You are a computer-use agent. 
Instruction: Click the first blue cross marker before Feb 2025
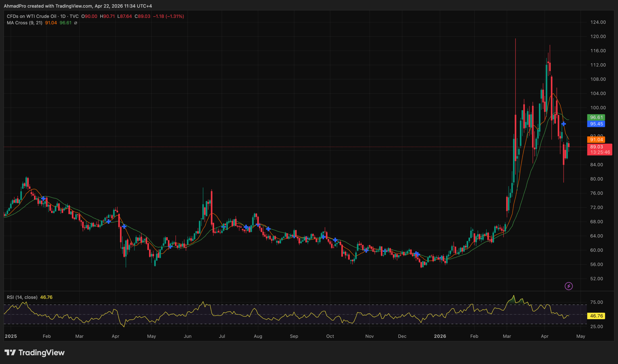(43, 199)
